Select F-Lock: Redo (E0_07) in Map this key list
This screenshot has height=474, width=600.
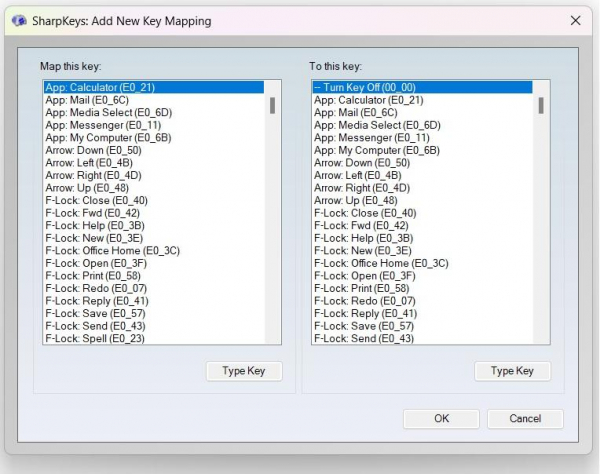[x=154, y=288]
